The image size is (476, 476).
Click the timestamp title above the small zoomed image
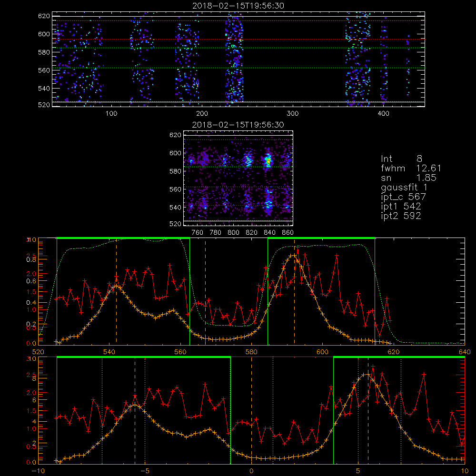(x=238, y=125)
